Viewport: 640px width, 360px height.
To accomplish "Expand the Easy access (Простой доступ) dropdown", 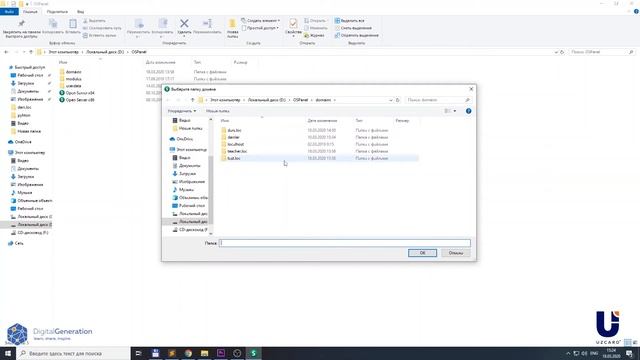I will pyautogui.click(x=260, y=28).
